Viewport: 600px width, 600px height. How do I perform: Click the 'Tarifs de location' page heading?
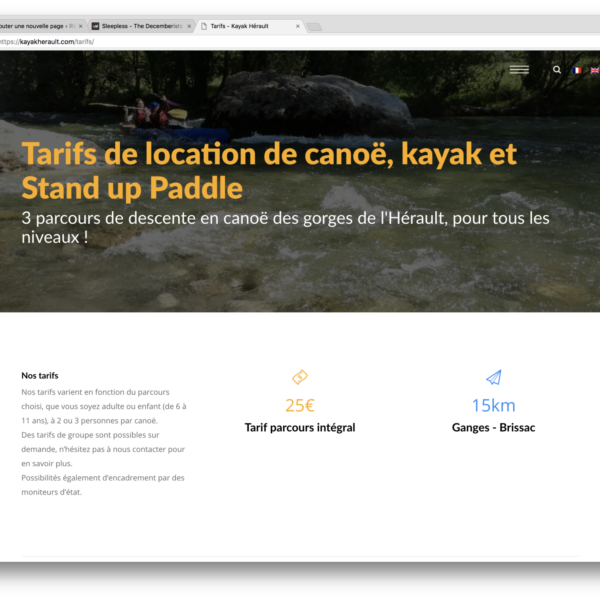(269, 170)
